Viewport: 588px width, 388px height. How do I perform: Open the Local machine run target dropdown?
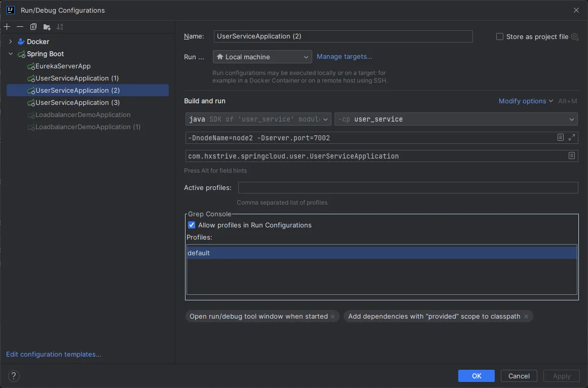coord(262,57)
